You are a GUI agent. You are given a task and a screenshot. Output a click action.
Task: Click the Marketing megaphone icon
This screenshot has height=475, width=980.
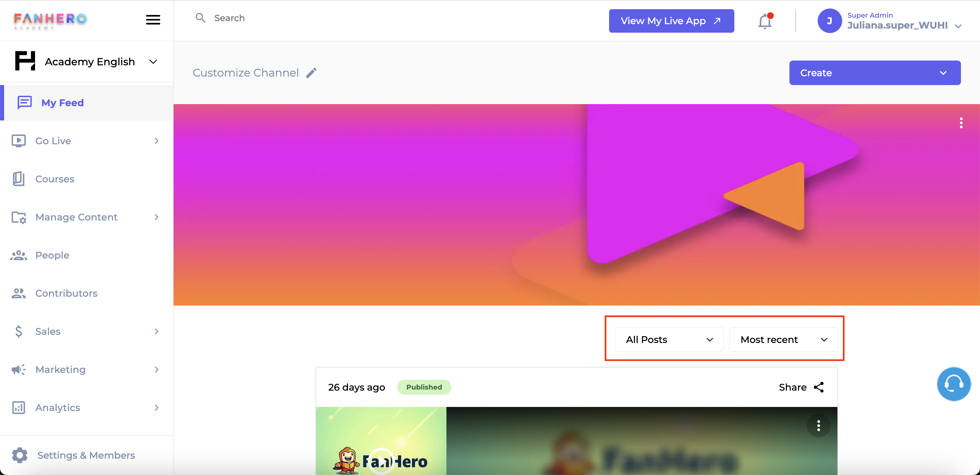19,369
